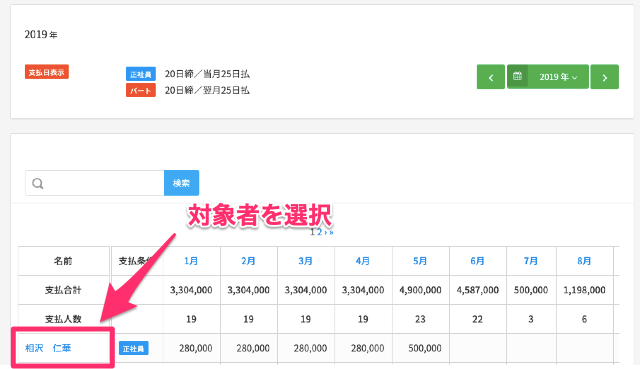Select 20日締/翌月25日払 text
640x369 pixels.
point(207,90)
